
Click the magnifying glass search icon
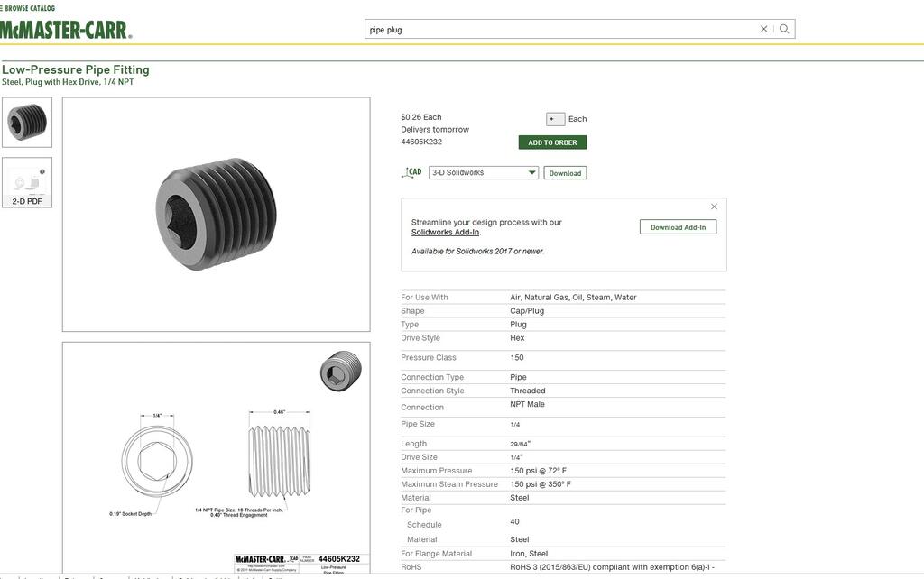[784, 29]
